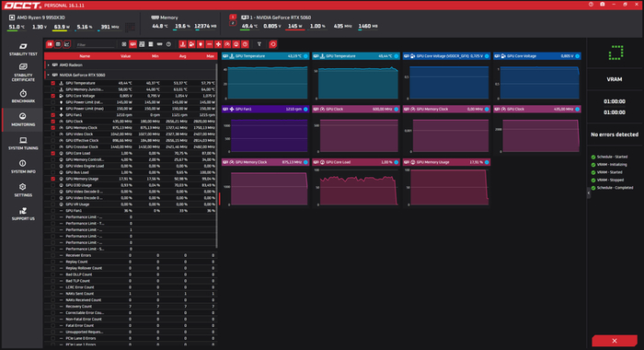Viewport: 644px width, 350px height.
Task: Click the red hexagon reset icon
Action: 272,44
